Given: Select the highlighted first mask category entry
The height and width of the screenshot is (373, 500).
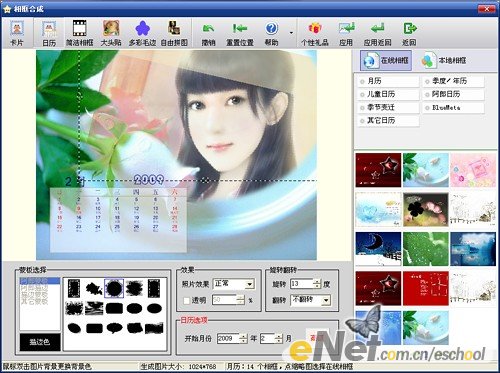Looking at the screenshot, I should (x=40, y=281).
